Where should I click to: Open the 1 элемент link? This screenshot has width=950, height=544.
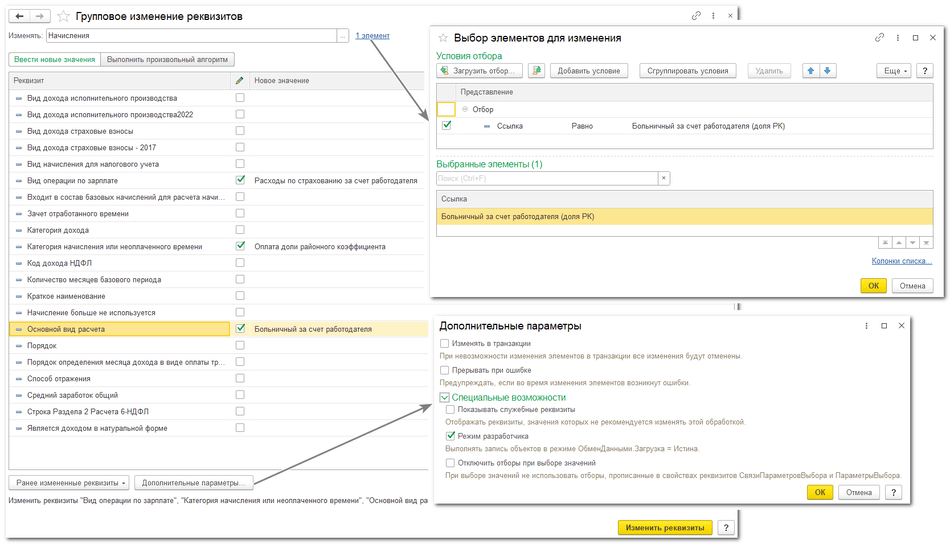(x=372, y=36)
